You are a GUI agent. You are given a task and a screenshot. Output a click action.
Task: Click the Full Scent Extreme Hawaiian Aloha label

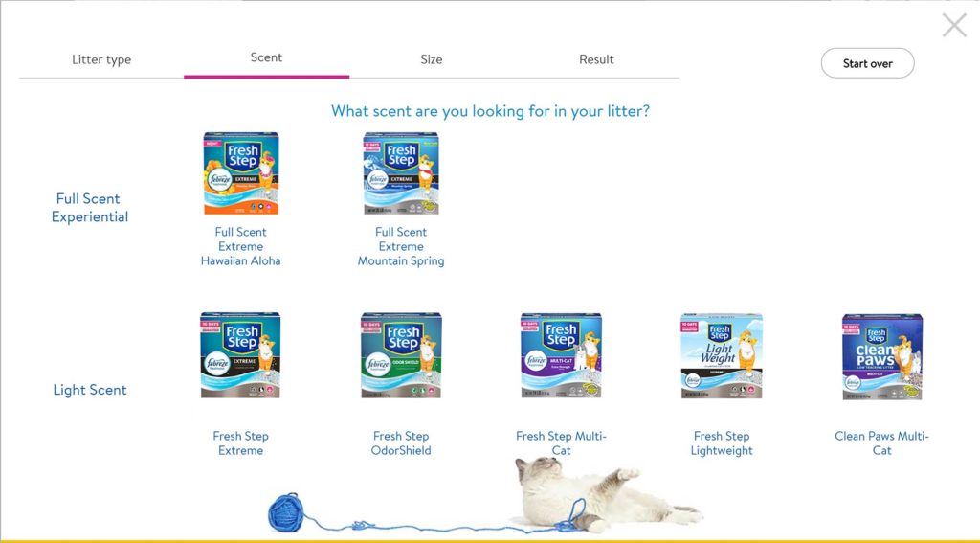click(240, 246)
